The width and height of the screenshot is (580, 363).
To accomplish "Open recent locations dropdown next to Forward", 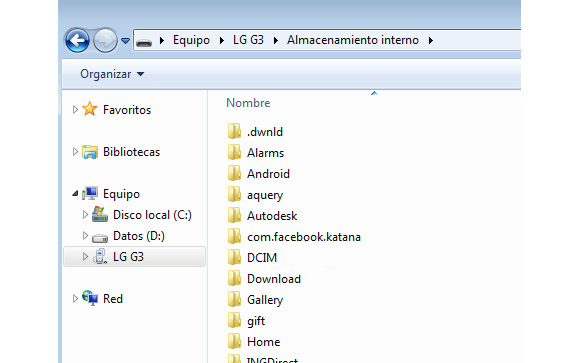I will pyautogui.click(x=125, y=41).
